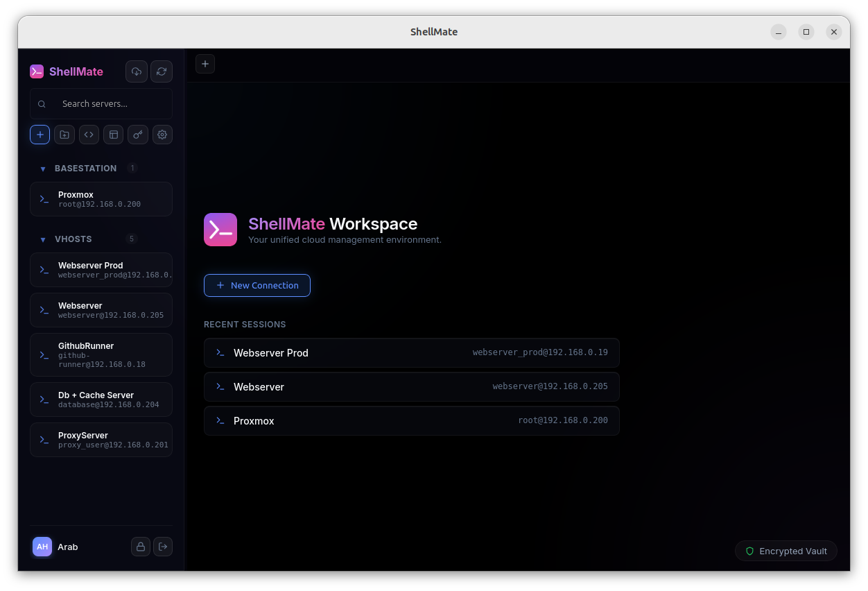Open GithubRunner server in sidebar

pos(101,354)
